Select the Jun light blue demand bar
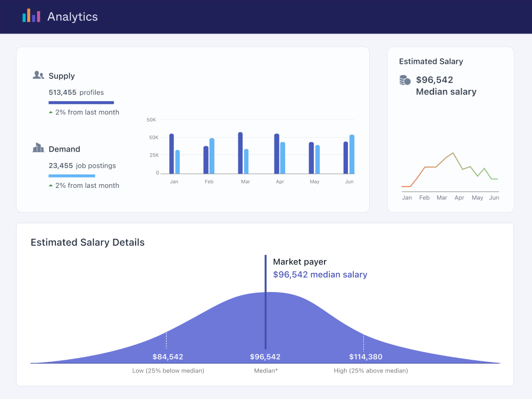Image resolution: width=532 pixels, height=399 pixels. point(352,154)
